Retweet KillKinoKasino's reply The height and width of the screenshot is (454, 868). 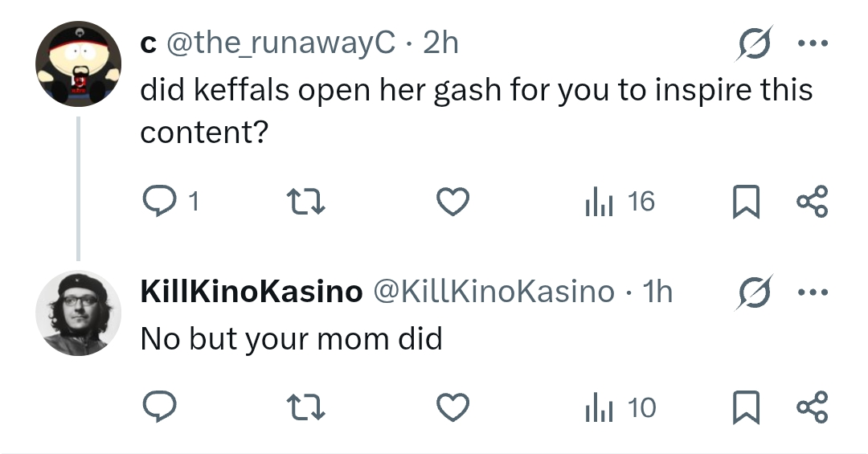(306, 408)
